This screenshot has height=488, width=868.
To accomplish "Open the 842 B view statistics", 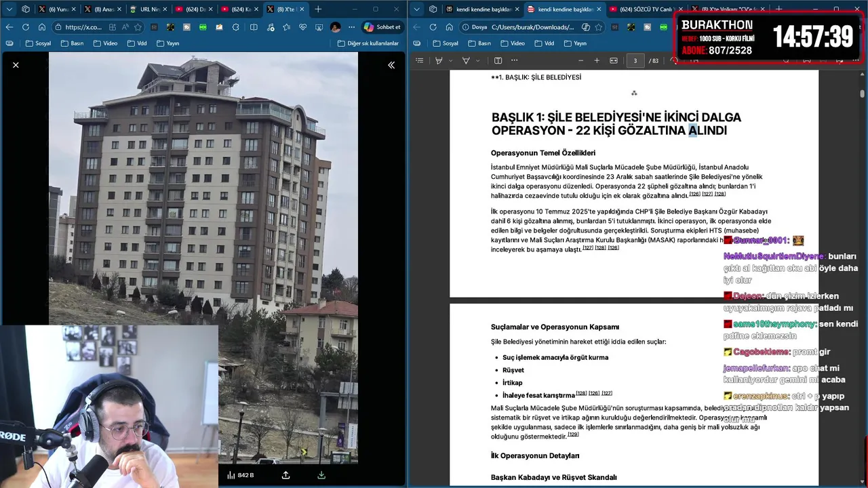I will click(241, 475).
